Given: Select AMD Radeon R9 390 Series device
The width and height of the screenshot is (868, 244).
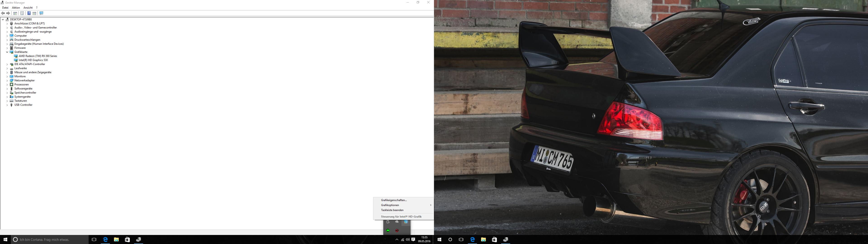Looking at the screenshot, I should [x=38, y=56].
